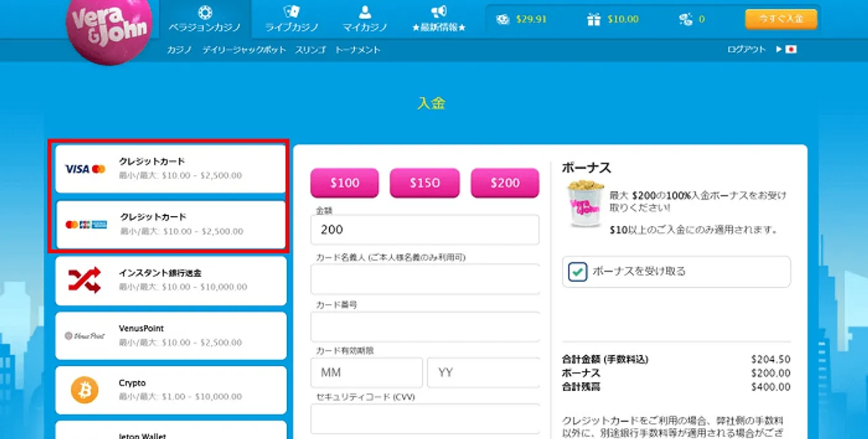The width and height of the screenshot is (868, 439).
Task: Choose the $200 preset amount
Action: click(x=505, y=183)
